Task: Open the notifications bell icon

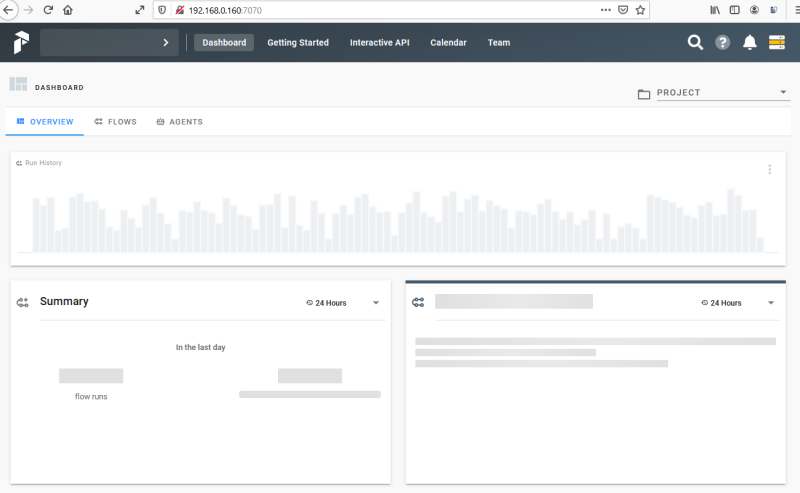Action: tap(749, 42)
